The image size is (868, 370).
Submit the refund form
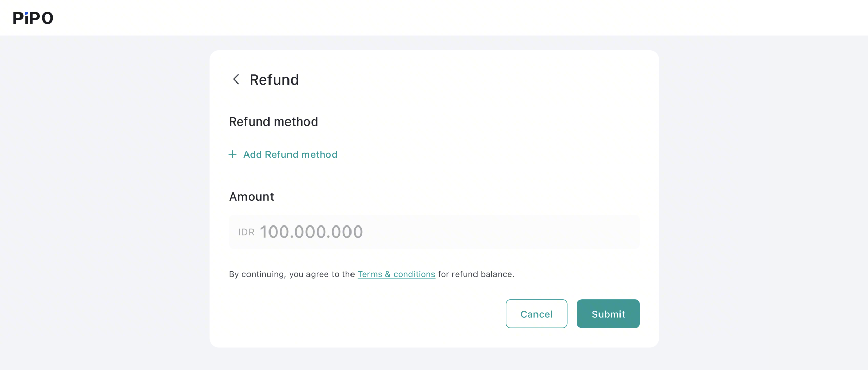click(608, 314)
